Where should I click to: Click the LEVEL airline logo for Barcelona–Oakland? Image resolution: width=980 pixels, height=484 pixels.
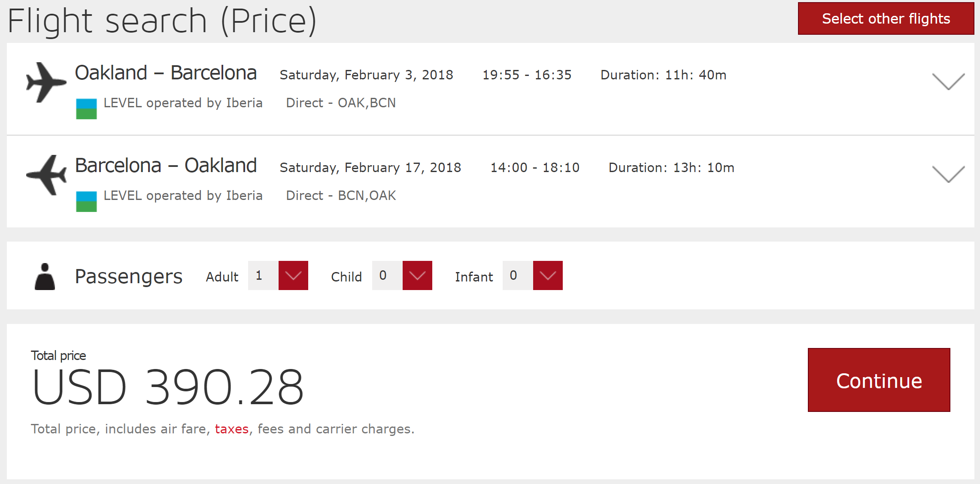point(86,202)
